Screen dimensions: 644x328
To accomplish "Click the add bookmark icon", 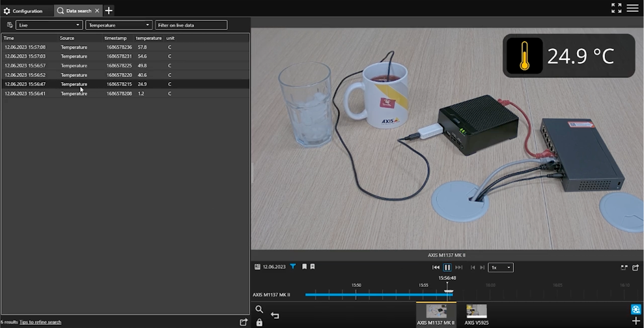I will (313, 267).
